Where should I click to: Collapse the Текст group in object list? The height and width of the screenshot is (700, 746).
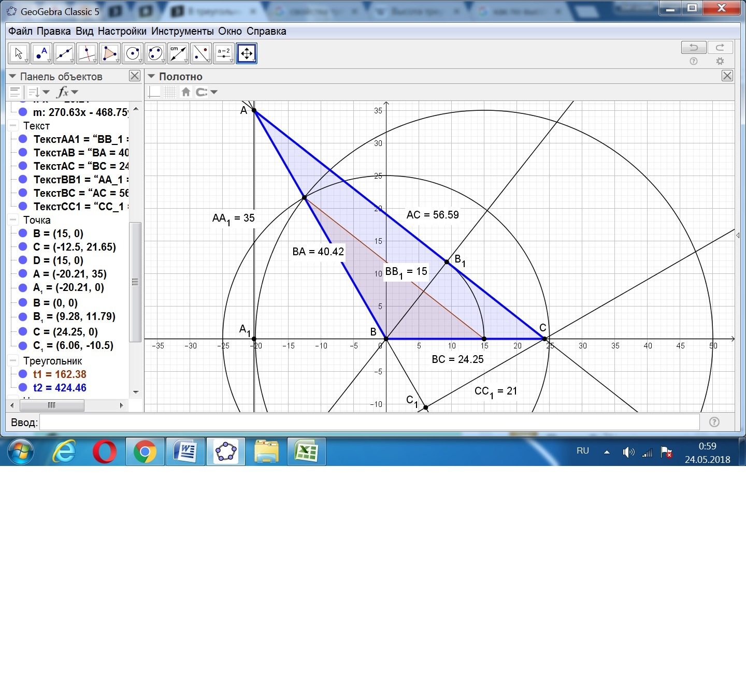click(13, 126)
